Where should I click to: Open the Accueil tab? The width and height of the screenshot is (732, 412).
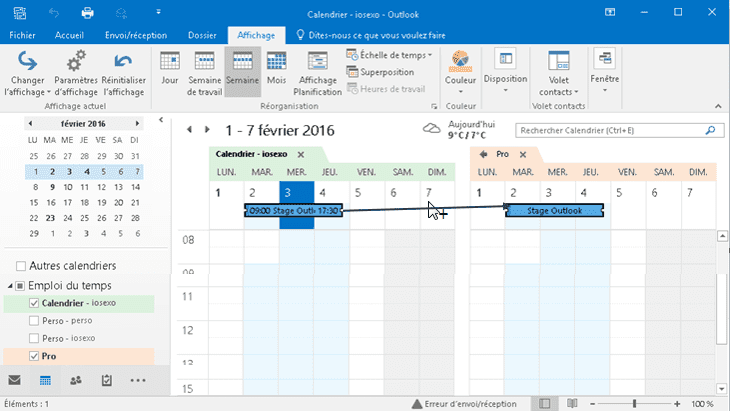pyautogui.click(x=69, y=35)
